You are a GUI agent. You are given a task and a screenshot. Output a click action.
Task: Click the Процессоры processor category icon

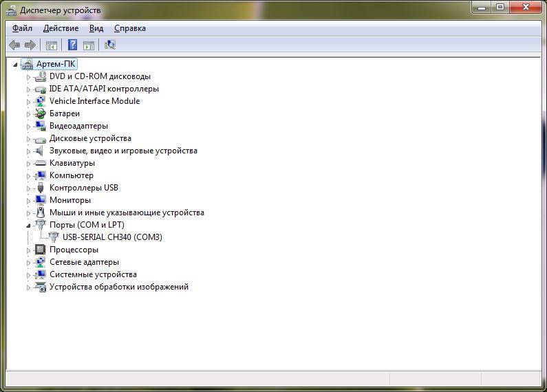[x=41, y=250]
